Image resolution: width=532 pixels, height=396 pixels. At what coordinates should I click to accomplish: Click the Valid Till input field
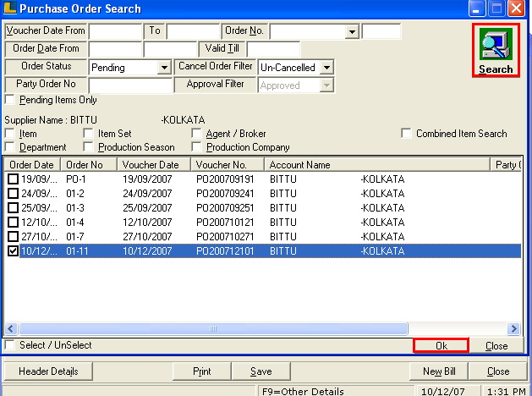pos(273,49)
